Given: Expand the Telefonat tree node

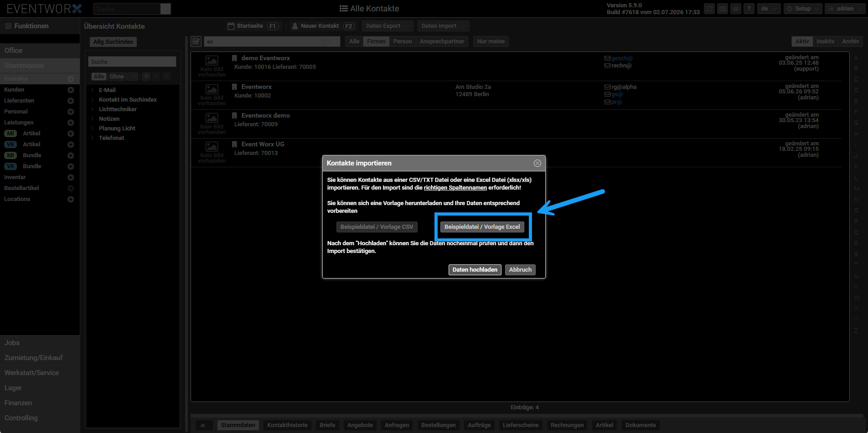Looking at the screenshot, I should coord(93,138).
